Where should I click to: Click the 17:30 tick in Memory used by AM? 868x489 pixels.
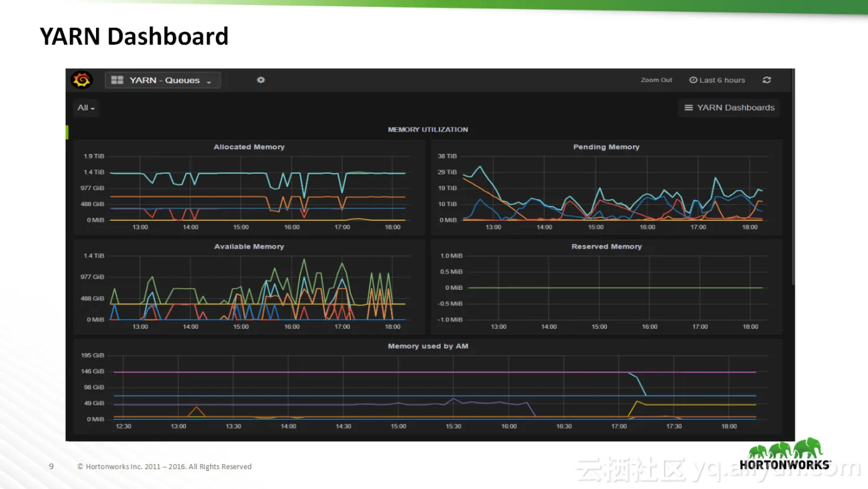point(673,426)
